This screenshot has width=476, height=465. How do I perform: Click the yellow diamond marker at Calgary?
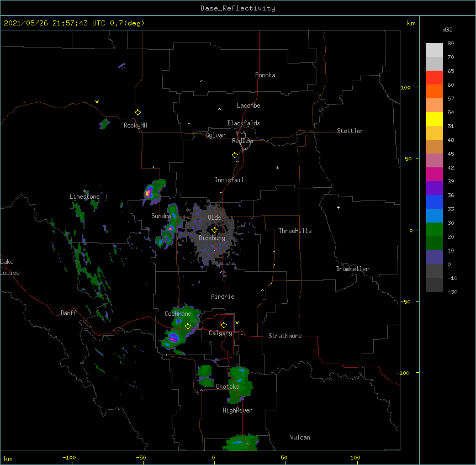tap(224, 325)
